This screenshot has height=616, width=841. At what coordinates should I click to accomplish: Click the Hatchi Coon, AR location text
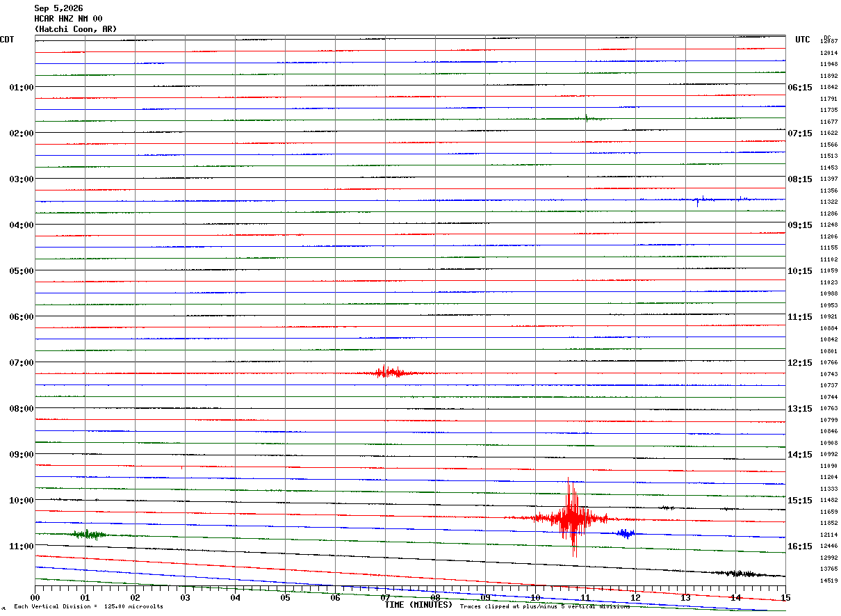click(76, 29)
